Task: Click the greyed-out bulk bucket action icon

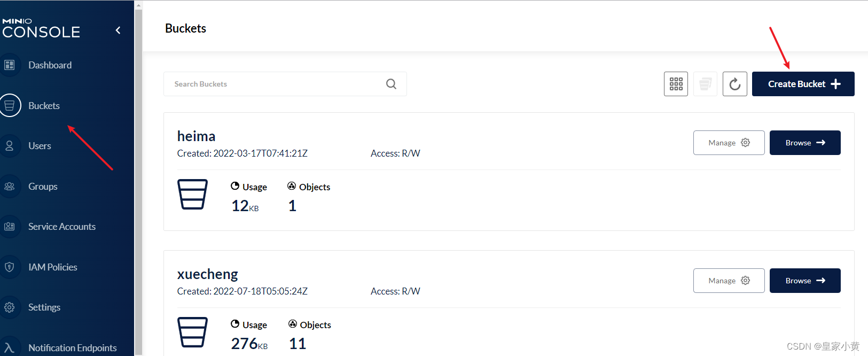Action: point(705,84)
